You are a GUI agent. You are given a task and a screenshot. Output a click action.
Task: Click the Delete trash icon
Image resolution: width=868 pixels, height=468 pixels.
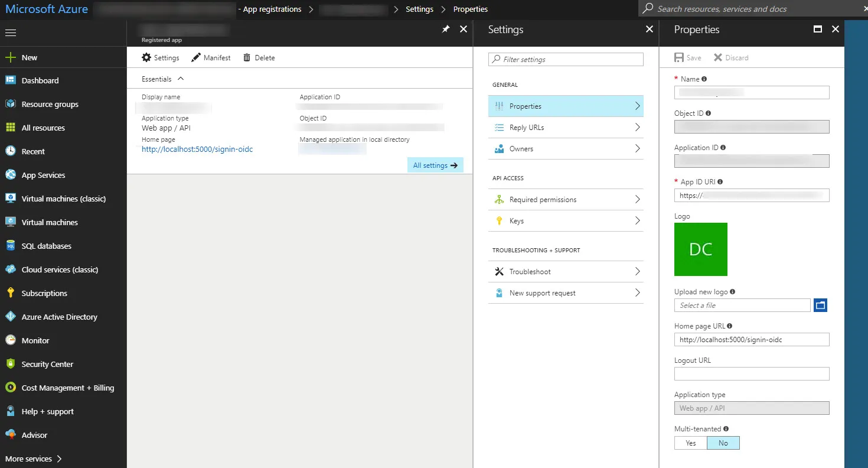[247, 58]
